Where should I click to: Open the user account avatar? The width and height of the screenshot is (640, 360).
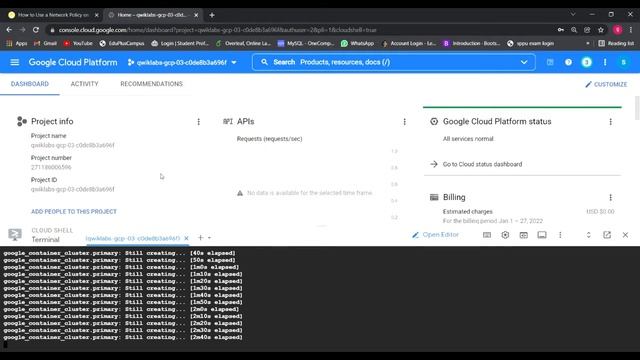point(623,62)
